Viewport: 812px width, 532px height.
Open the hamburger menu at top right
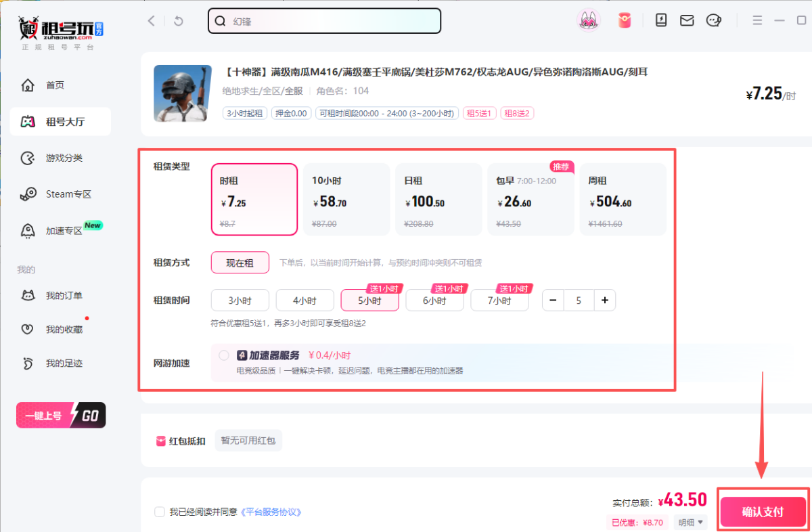[757, 20]
